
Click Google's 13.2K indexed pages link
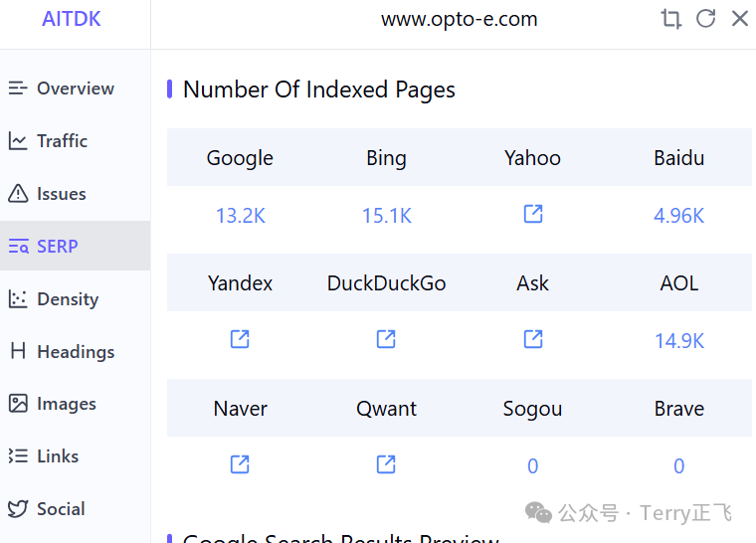tap(240, 216)
